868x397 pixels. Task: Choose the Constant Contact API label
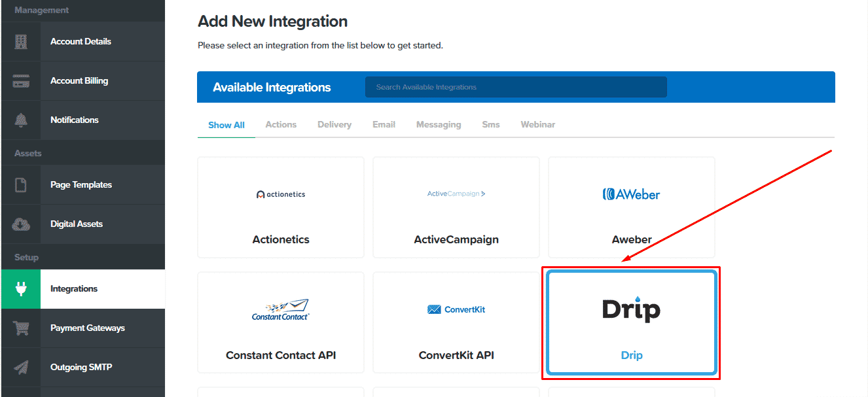tap(281, 356)
